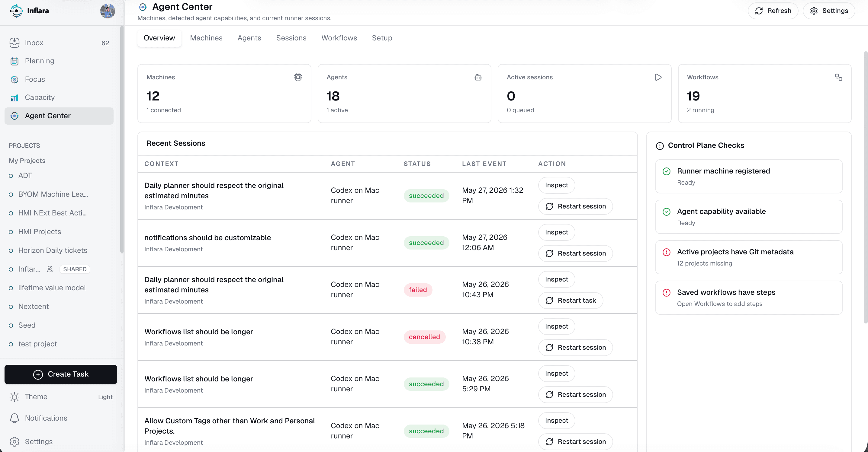
Task: Switch to the Setup tab
Action: [x=382, y=38]
